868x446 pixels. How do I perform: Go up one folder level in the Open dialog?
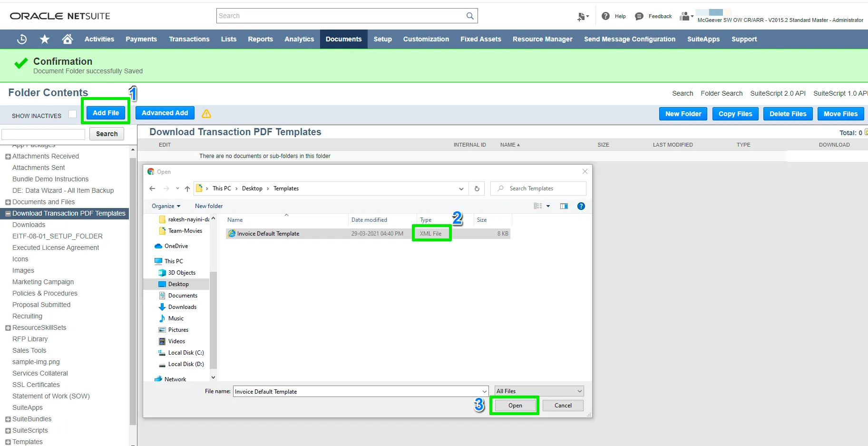187,188
